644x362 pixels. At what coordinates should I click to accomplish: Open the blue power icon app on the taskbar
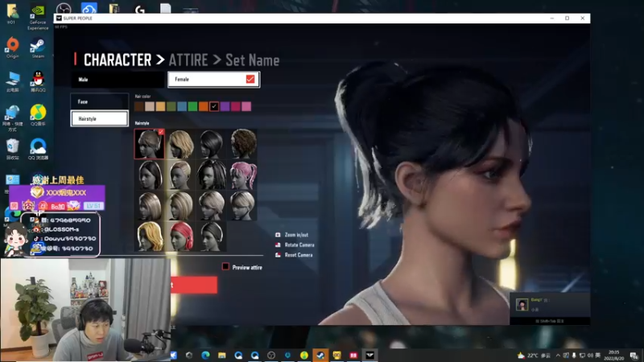tap(287, 355)
